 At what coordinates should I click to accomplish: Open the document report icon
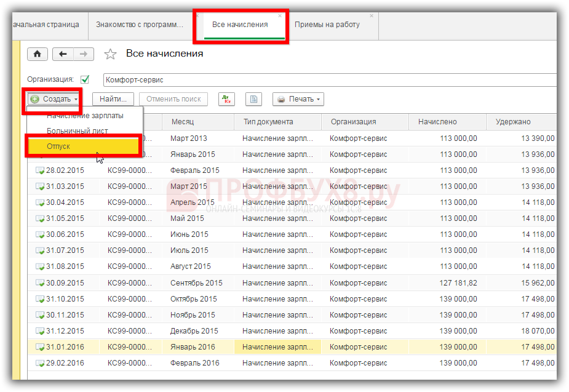click(254, 99)
